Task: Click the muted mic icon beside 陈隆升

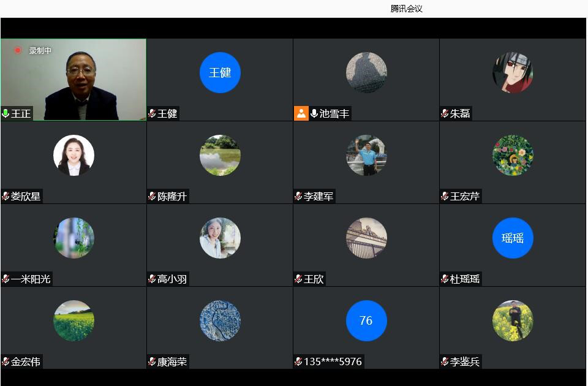Action: 152,196
